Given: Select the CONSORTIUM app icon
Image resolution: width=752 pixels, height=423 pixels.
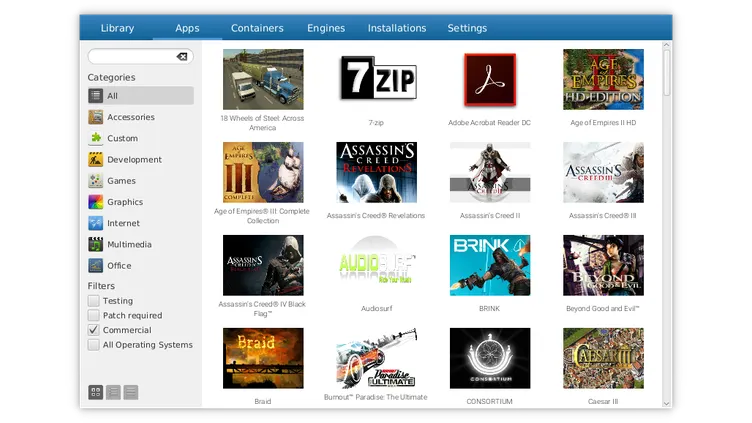Looking at the screenshot, I should 490,358.
